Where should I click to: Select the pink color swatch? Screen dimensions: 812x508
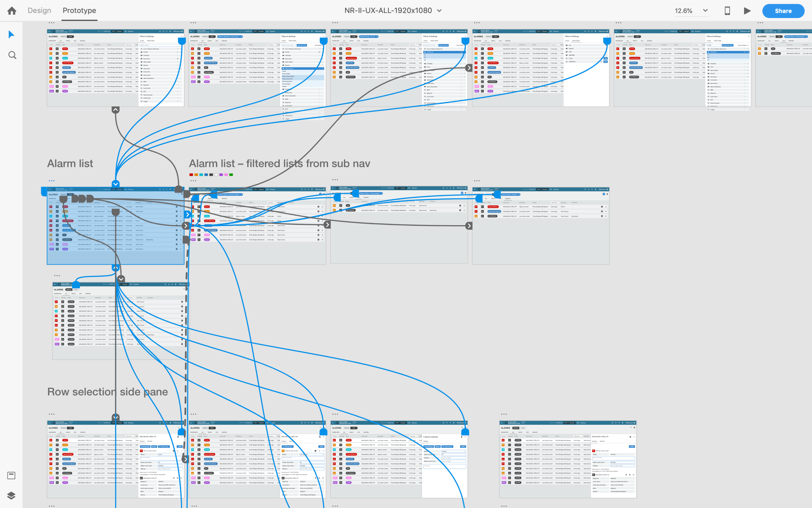[226, 175]
